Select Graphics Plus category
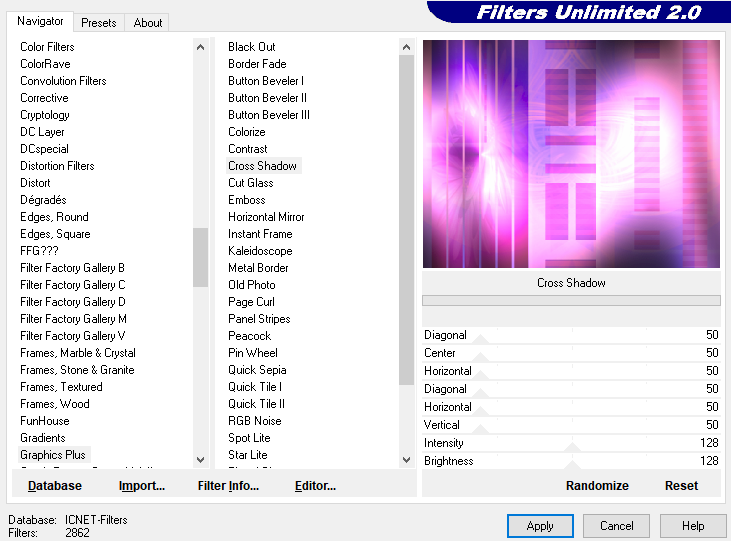731x541 pixels. pos(53,455)
